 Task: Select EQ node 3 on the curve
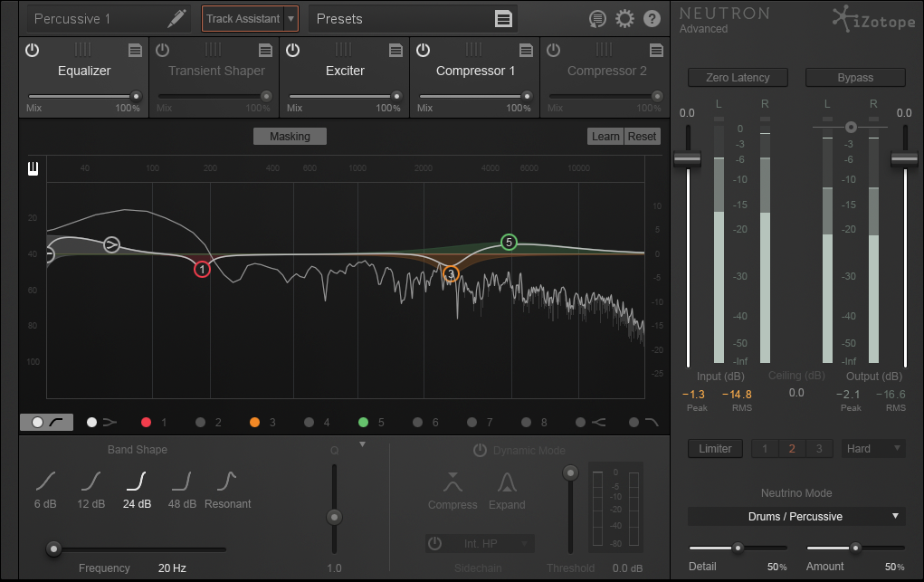coord(451,273)
